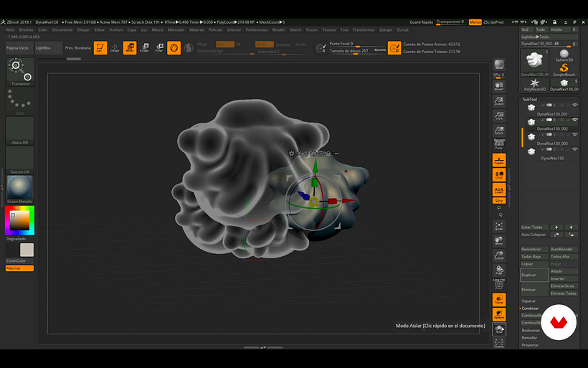Click the Guard Rápido quick save button
The height and width of the screenshot is (368, 588).
pyautogui.click(x=421, y=22)
